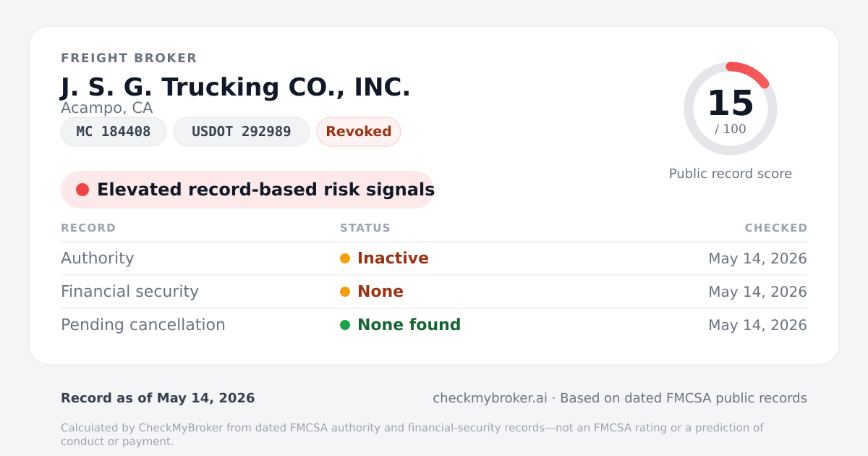Viewport: 868px width, 456px height.
Task: Open the checkmybroker.ai link in footer
Action: [x=490, y=398]
